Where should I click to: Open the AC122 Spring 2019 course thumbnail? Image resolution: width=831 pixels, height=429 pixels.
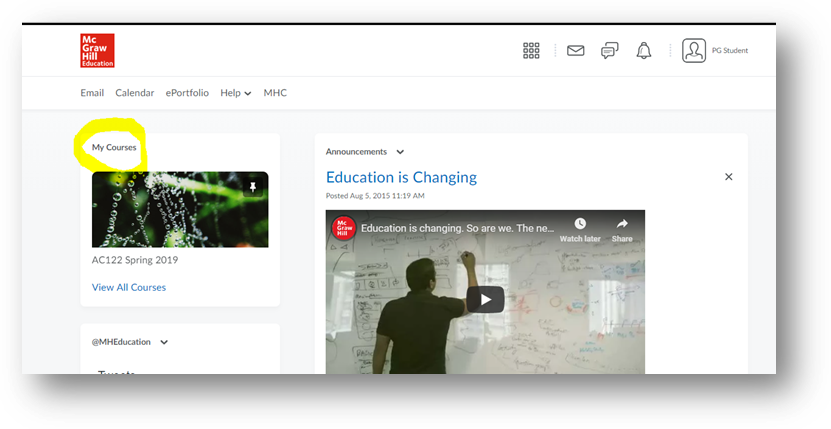click(180, 209)
